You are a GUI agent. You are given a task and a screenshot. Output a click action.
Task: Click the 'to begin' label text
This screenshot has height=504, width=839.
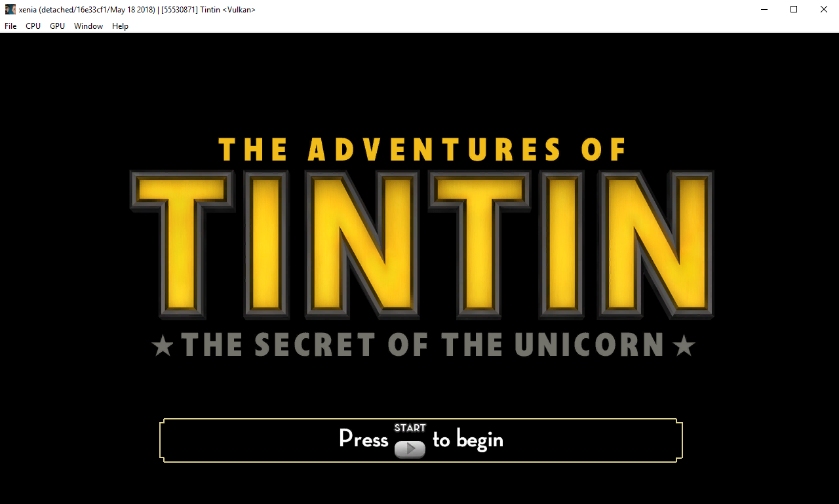pyautogui.click(x=468, y=440)
